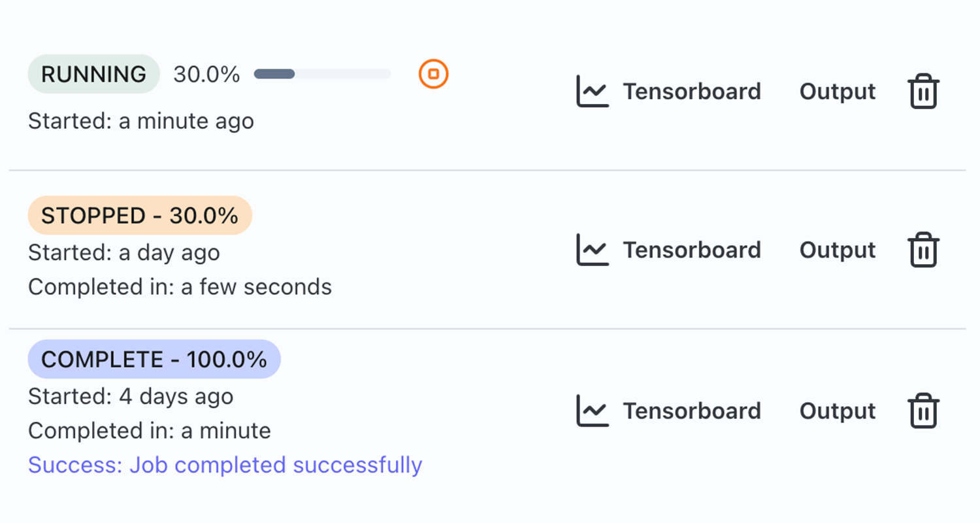The height and width of the screenshot is (523, 980).
Task: View Output of the stopped job
Action: 837,250
